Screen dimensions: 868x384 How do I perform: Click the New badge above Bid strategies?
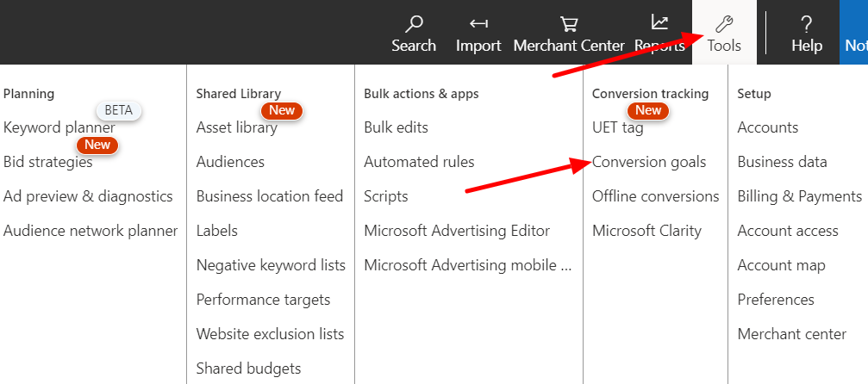(x=97, y=145)
